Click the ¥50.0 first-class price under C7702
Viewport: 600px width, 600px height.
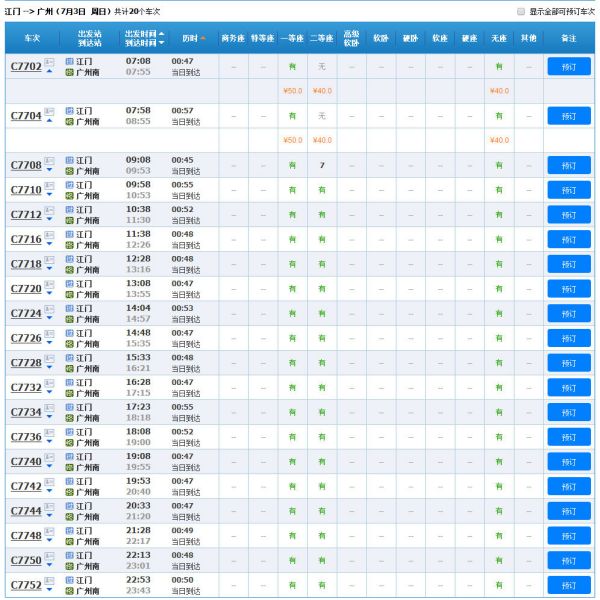coord(293,91)
